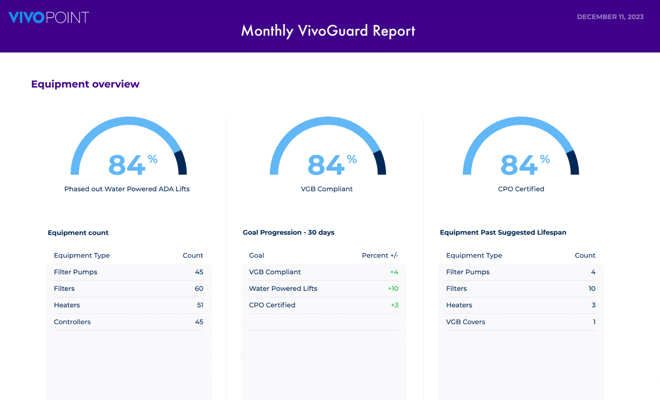Click the Phased out Water Powered ADA Lifts label
The image size is (660, 400).
click(127, 189)
